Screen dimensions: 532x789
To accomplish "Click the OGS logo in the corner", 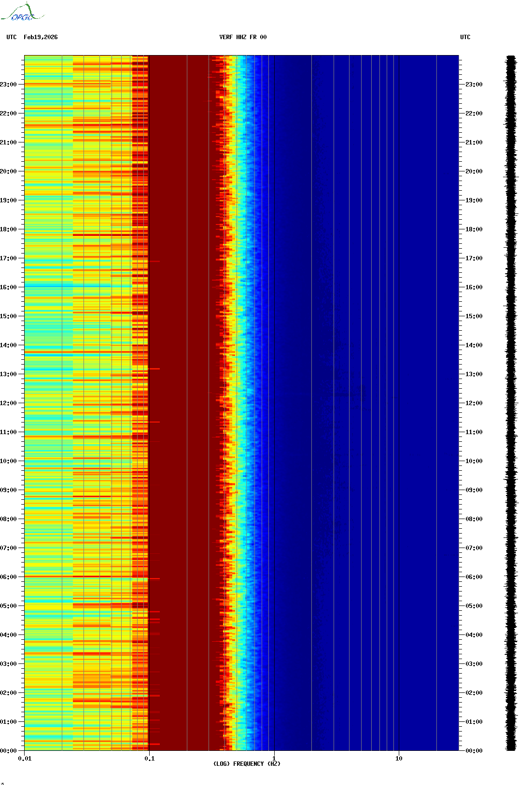I will click(x=22, y=13).
